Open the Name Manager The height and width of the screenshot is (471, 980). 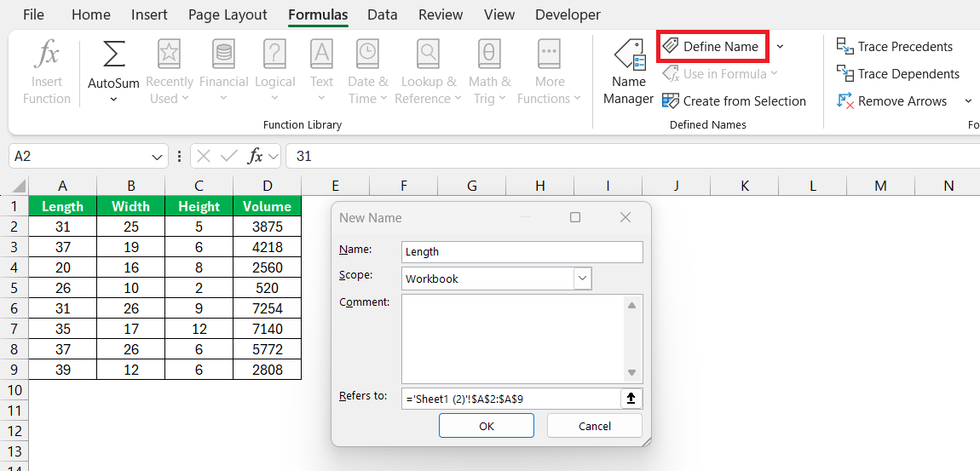tap(629, 72)
